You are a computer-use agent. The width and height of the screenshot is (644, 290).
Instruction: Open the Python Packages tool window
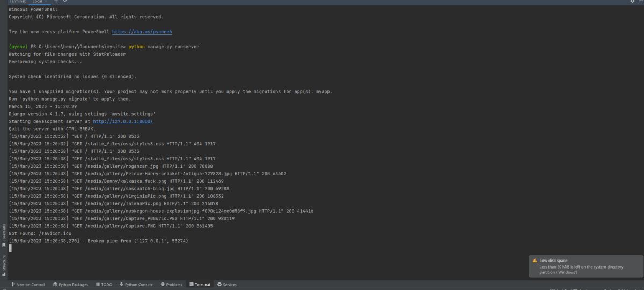pos(70,285)
